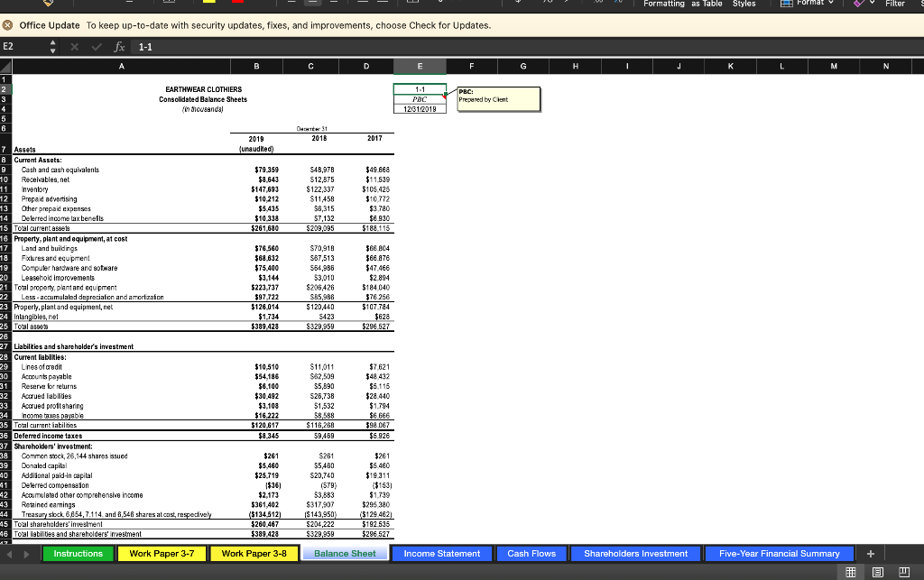Click the formula bar confirm checkmark

(97, 47)
